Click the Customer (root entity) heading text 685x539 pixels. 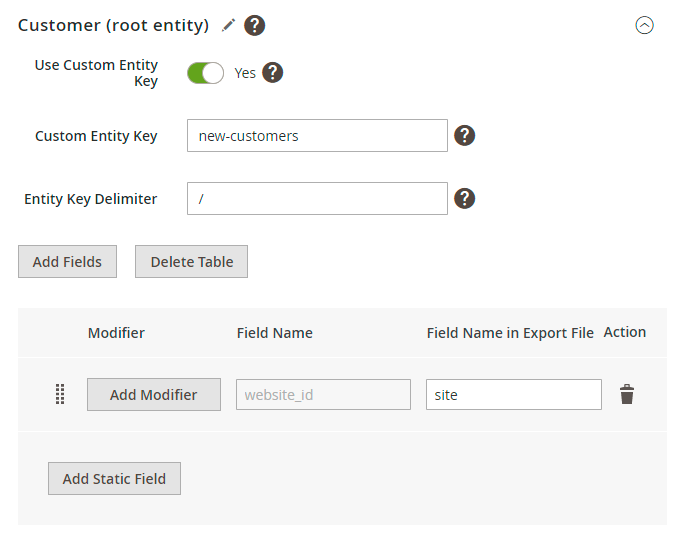113,25
